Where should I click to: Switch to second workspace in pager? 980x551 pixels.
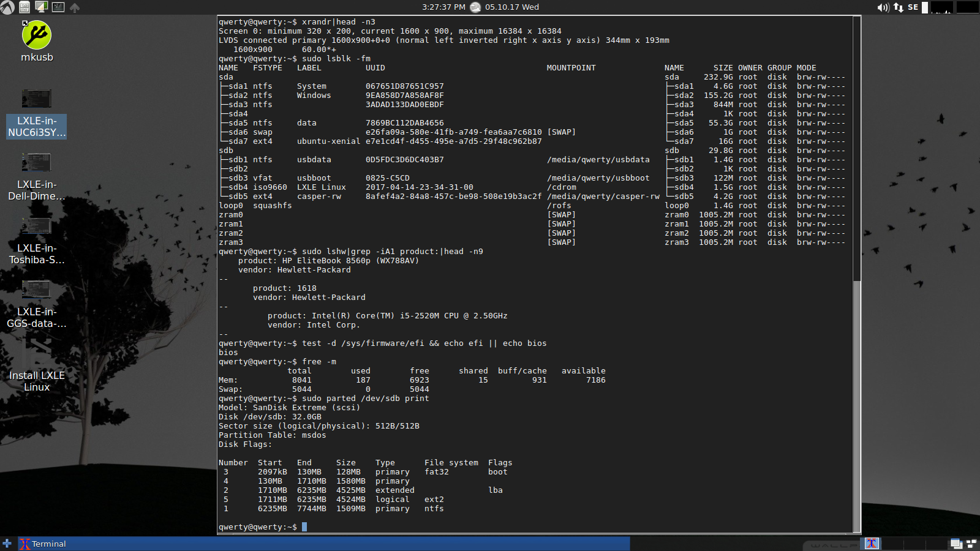point(891,544)
